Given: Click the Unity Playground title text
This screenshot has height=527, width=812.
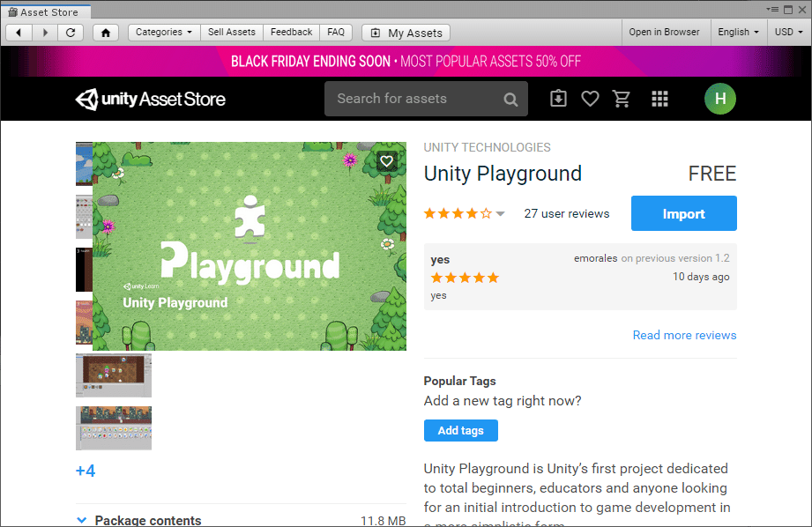Looking at the screenshot, I should [x=503, y=174].
